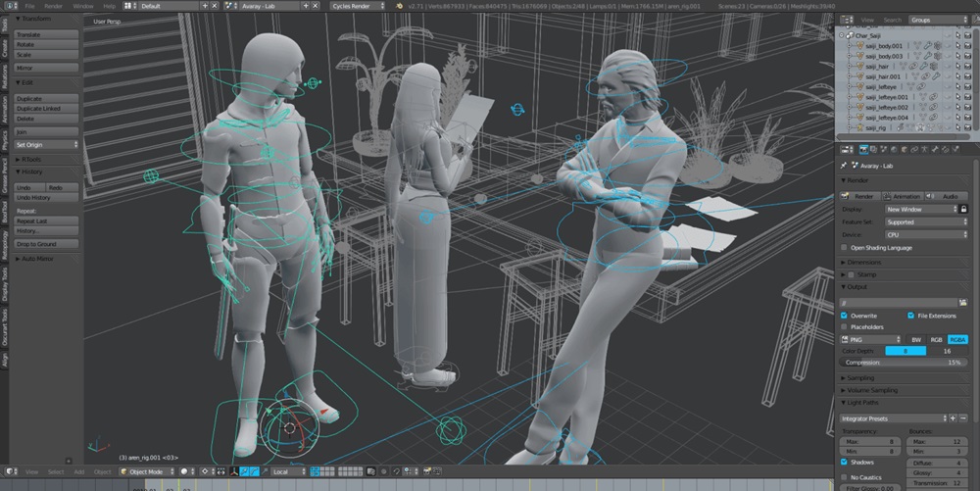This screenshot has height=491, width=980.
Task: Select the translate manipulator arrow icon
Action: 244,471
